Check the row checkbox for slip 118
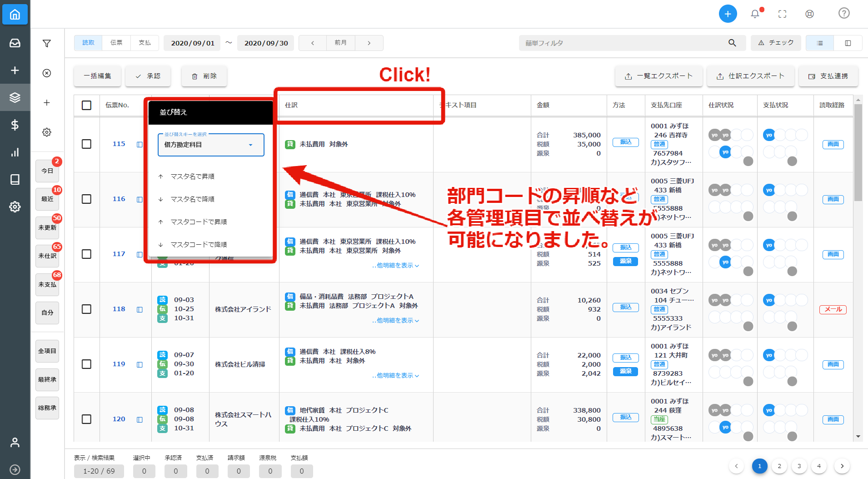 click(86, 309)
